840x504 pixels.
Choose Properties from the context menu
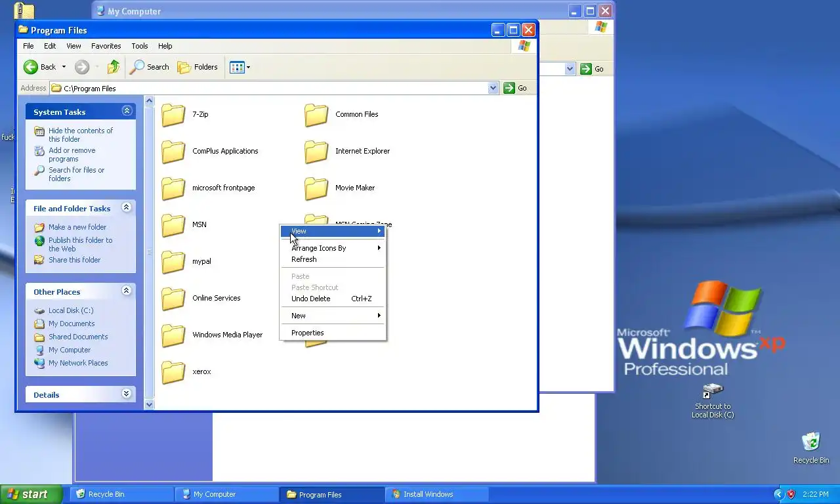click(333, 333)
